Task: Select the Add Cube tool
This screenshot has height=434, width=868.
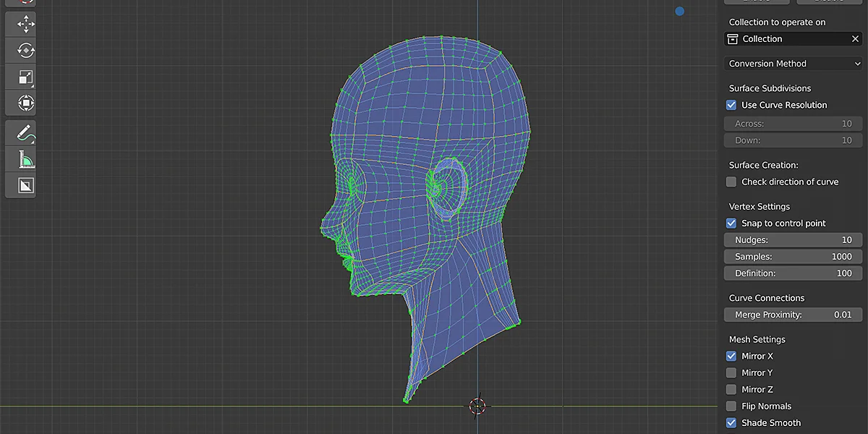Action: pyautogui.click(x=22, y=185)
